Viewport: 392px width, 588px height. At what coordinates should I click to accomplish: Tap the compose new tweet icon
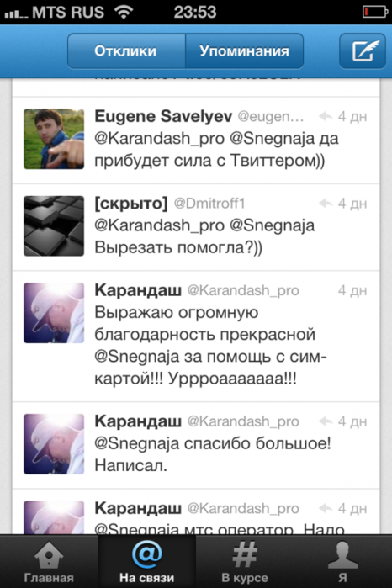[363, 51]
